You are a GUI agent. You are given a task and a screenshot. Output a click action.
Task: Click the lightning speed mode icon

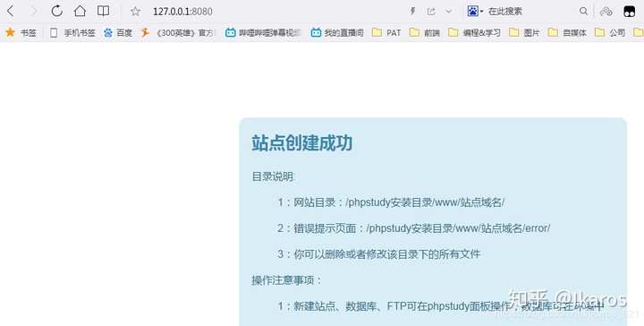(x=412, y=12)
